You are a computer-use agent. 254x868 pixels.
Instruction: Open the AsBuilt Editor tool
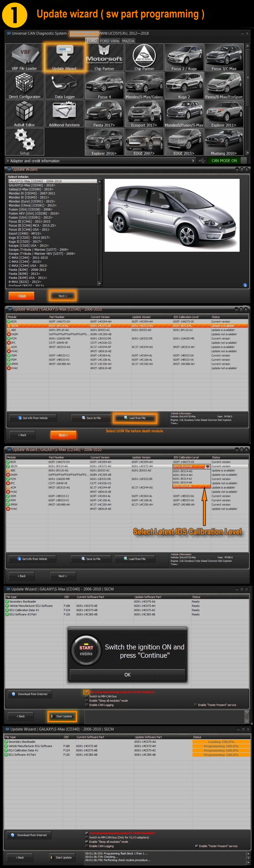25,114
